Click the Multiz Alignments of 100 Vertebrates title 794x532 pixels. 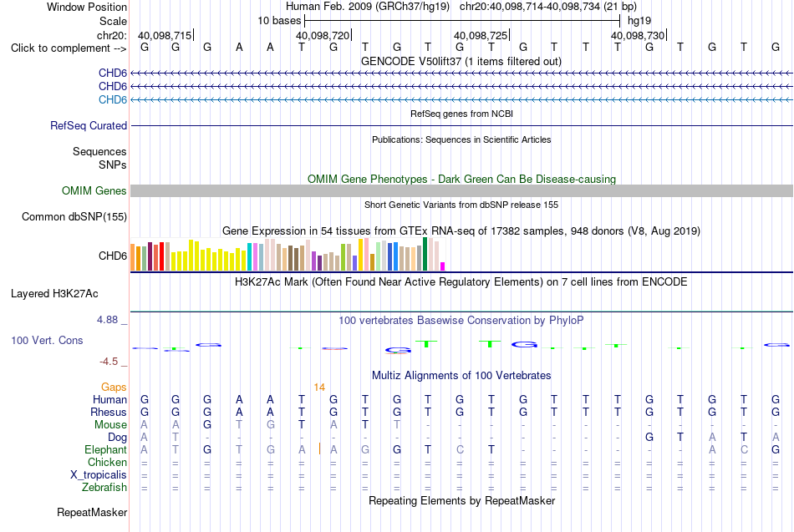461,376
